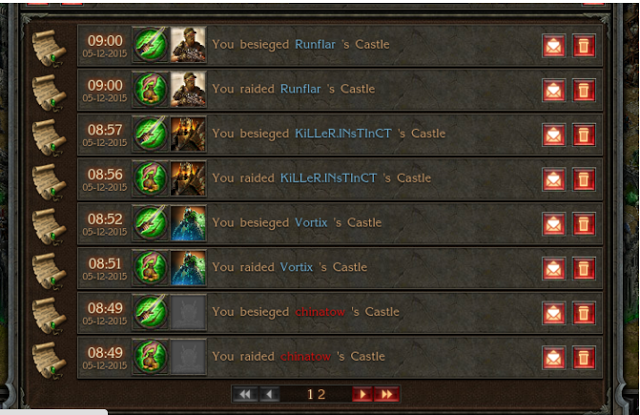Click the green sword siege icon at 08:57
Screen dimensions: 640x415
pyautogui.click(x=151, y=134)
